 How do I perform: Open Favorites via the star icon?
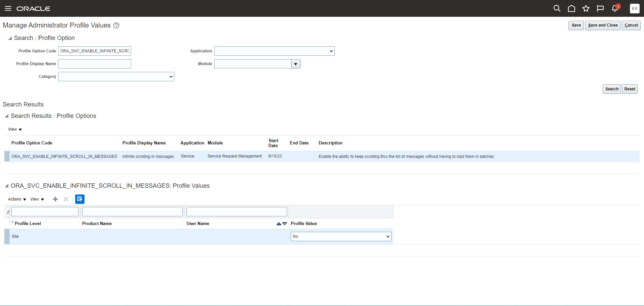586,8
